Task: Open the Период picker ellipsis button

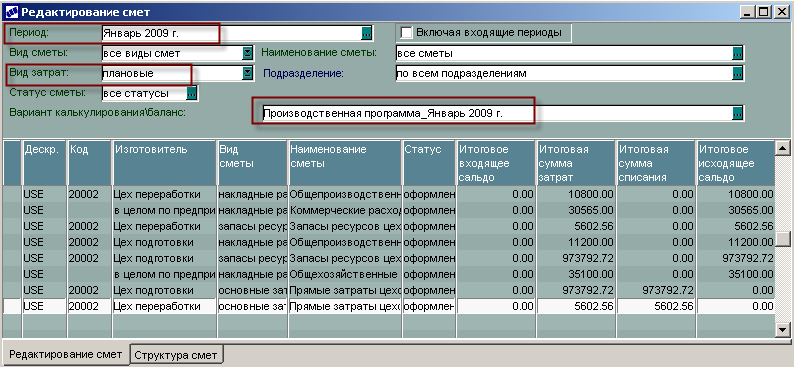Action: tap(367, 33)
